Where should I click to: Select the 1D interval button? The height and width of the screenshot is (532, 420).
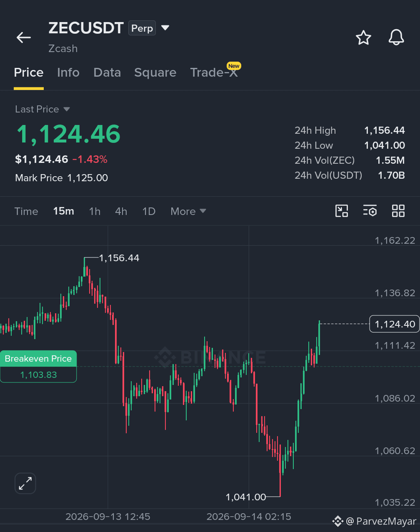pyautogui.click(x=149, y=211)
